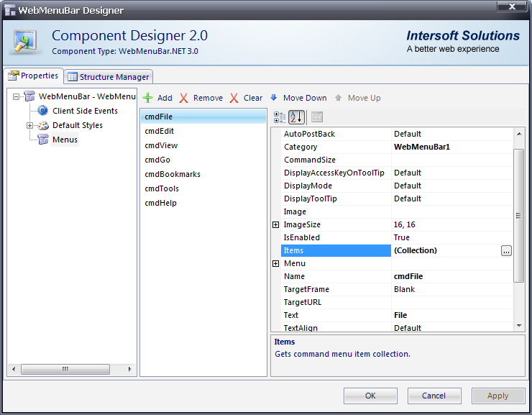Click the Cancel button

point(434,396)
